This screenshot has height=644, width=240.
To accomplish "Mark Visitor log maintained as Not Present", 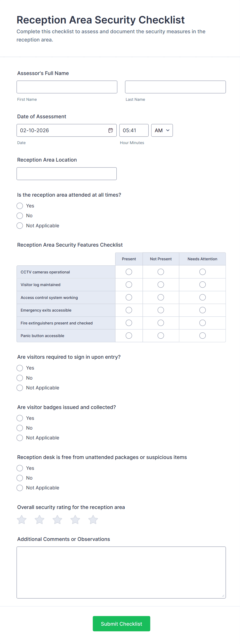I will [x=161, y=285].
